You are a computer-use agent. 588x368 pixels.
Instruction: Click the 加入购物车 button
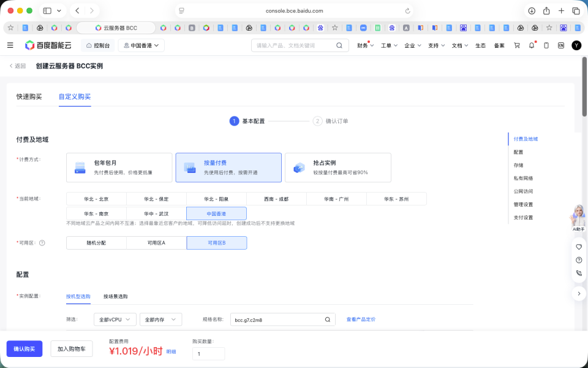click(72, 349)
